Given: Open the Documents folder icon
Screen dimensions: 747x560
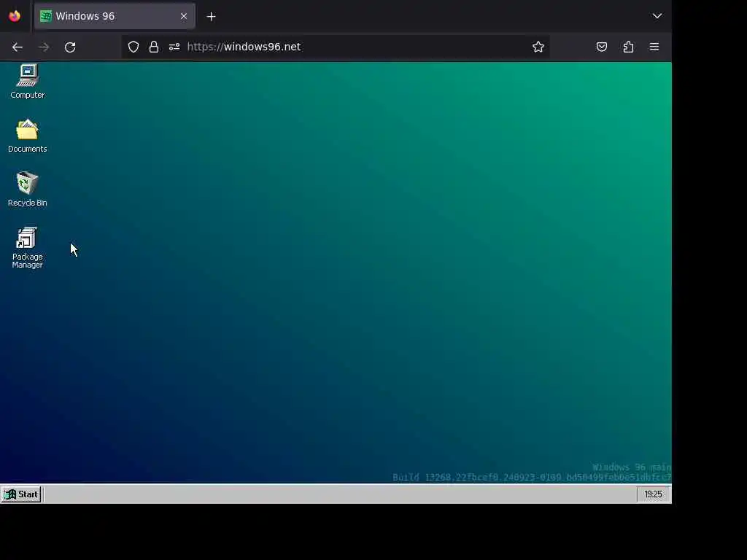Looking at the screenshot, I should click(x=27, y=136).
